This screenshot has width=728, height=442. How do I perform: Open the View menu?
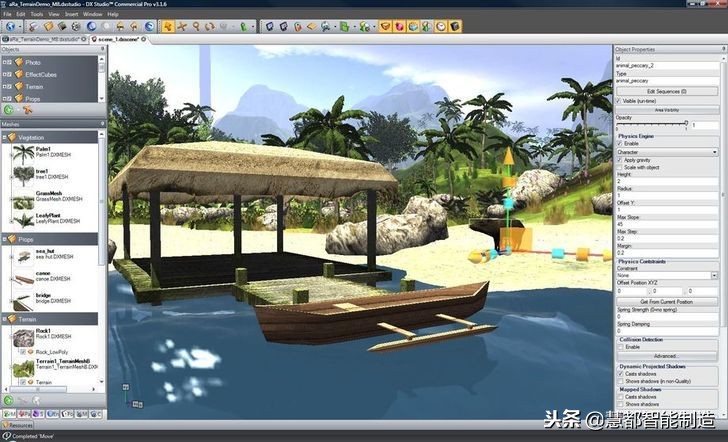[54, 14]
